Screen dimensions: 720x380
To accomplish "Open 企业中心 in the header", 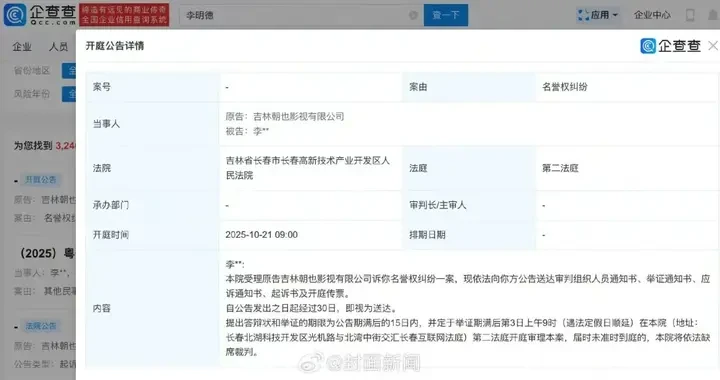I will 652,15.
